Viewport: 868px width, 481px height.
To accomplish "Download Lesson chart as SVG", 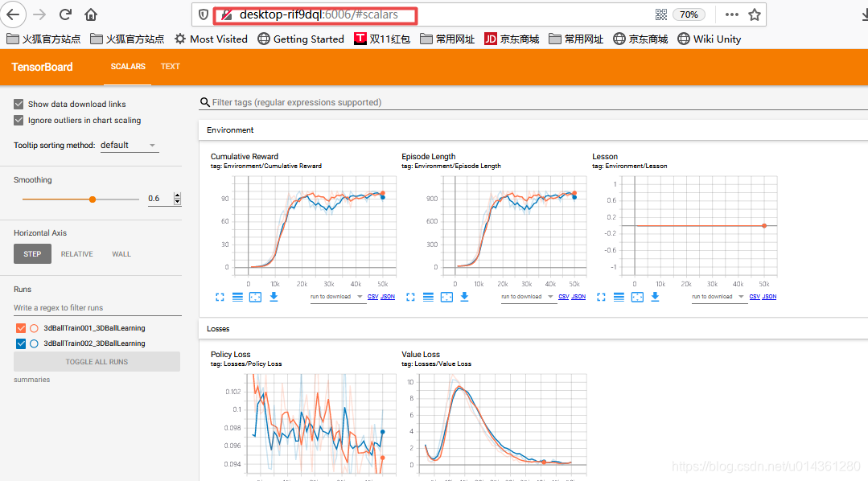I will (656, 298).
